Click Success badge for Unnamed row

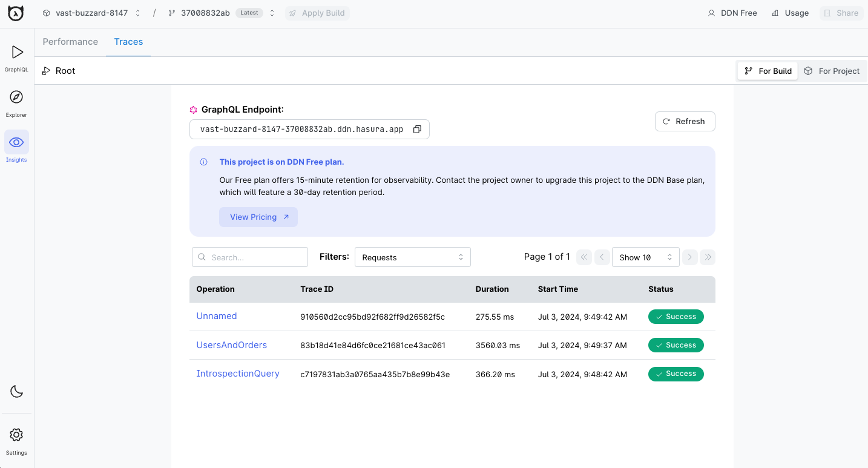(x=676, y=317)
